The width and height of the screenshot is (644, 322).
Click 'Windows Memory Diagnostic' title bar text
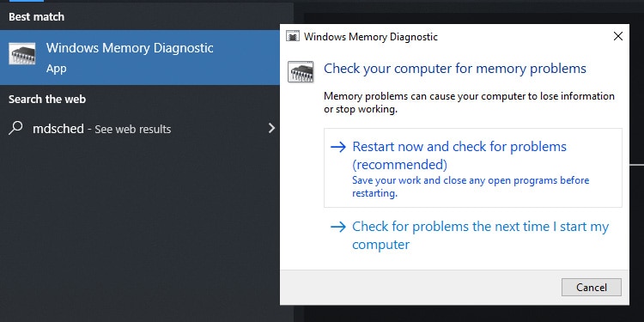click(x=371, y=37)
